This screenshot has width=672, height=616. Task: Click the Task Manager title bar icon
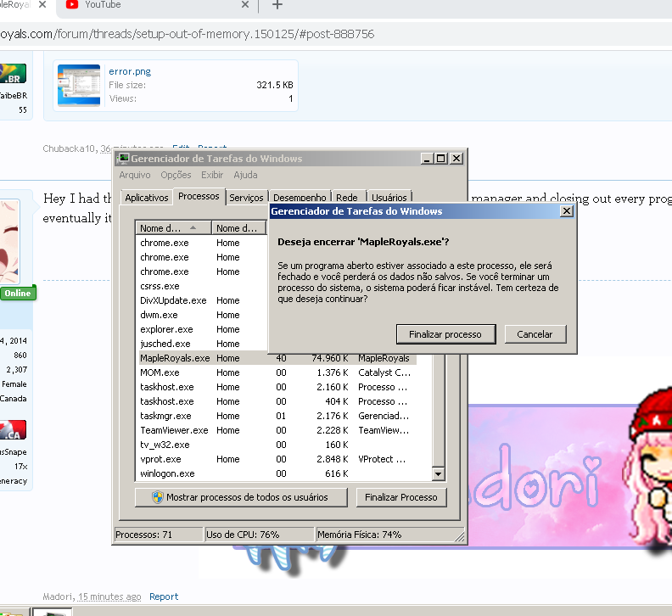coord(123,159)
